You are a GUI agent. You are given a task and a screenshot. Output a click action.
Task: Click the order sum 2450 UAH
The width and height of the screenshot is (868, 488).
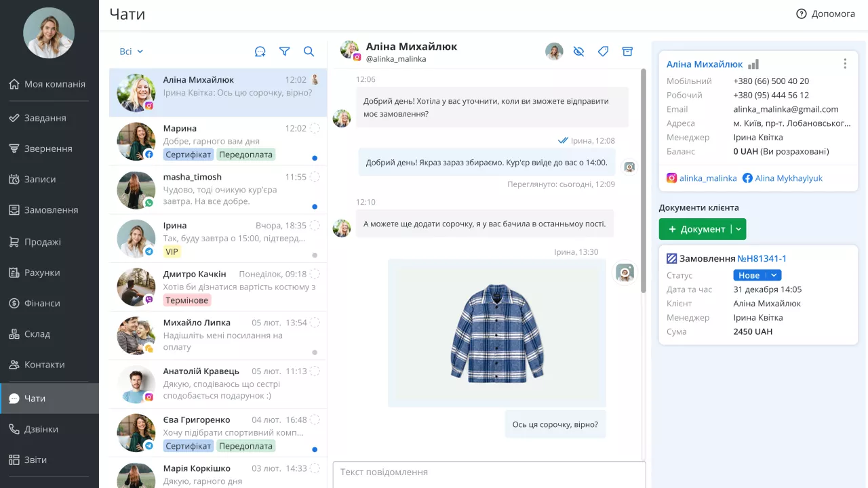click(753, 331)
